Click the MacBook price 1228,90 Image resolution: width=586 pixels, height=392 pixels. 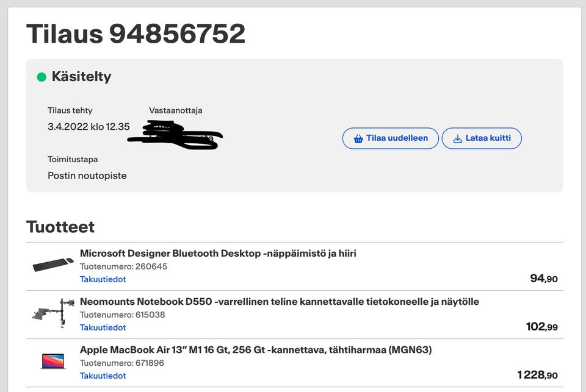[x=537, y=375]
